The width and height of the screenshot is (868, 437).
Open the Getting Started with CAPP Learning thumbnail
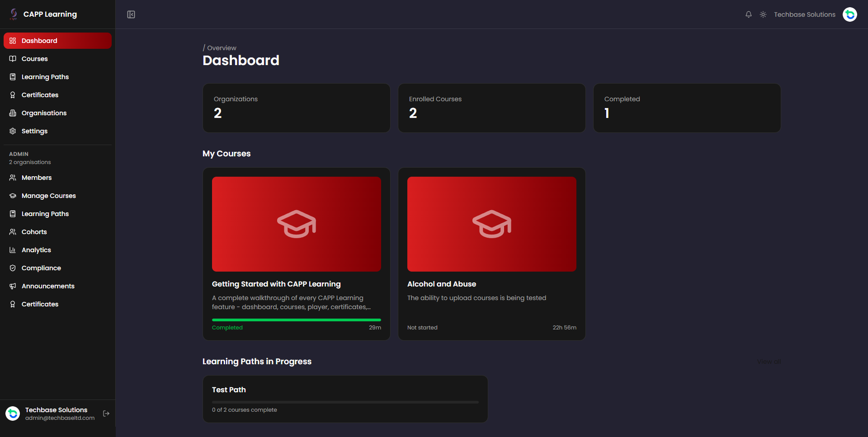[297, 224]
